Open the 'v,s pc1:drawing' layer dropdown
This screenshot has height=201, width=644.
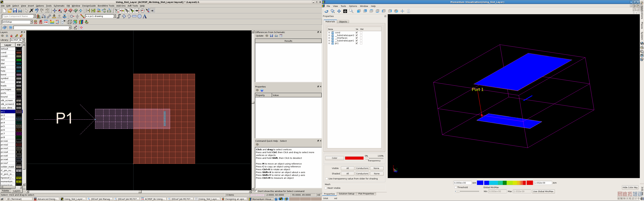coord(114,16)
